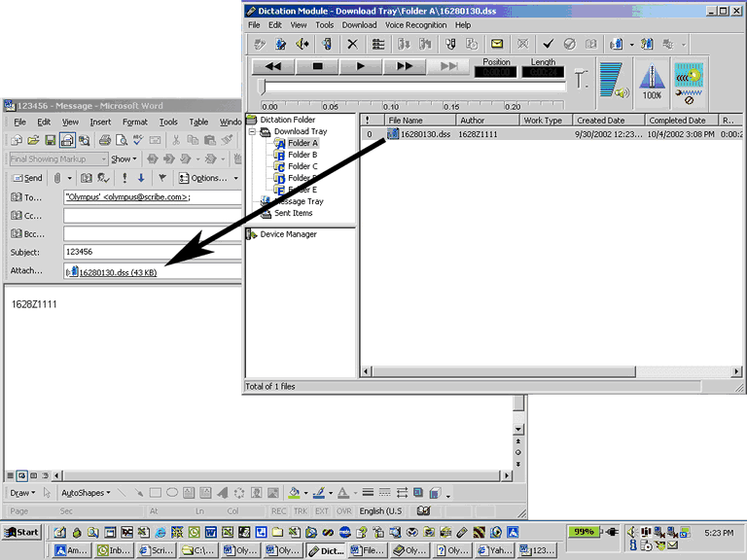Click the Fill Color bucket in Draw toolbar

pyautogui.click(x=295, y=493)
